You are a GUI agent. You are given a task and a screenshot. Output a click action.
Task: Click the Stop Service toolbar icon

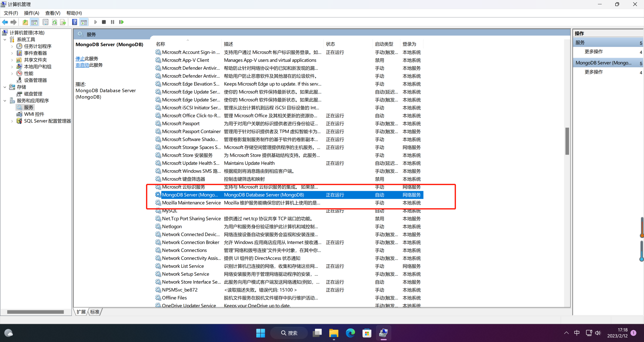[104, 22]
